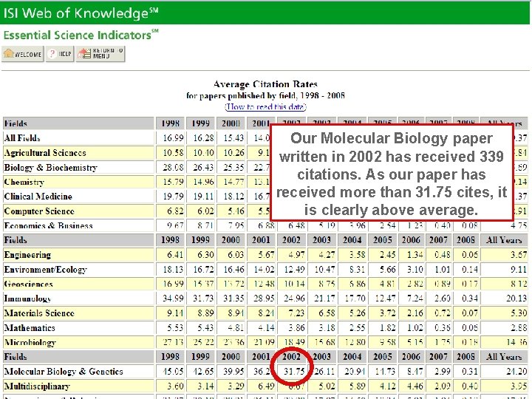The width and height of the screenshot is (532, 399).
Task: Open the Help button
Action: [60, 54]
